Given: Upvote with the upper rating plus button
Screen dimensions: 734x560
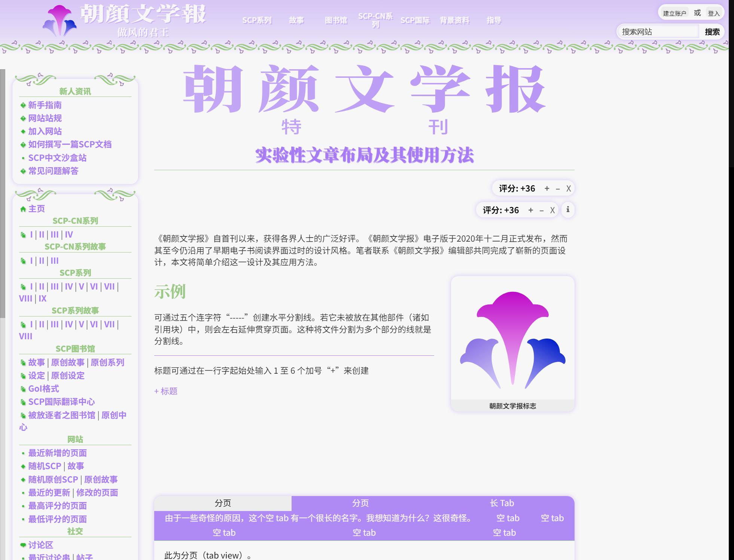Looking at the screenshot, I should (x=547, y=188).
